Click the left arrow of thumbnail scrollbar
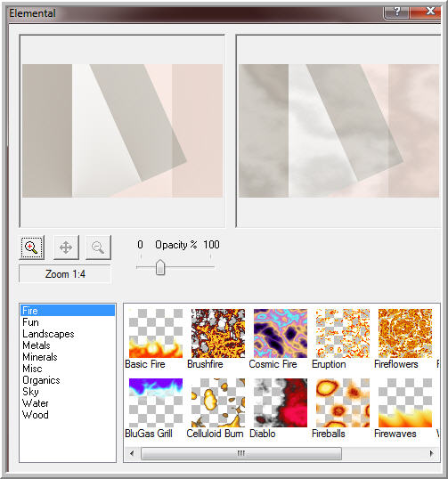 (132, 453)
